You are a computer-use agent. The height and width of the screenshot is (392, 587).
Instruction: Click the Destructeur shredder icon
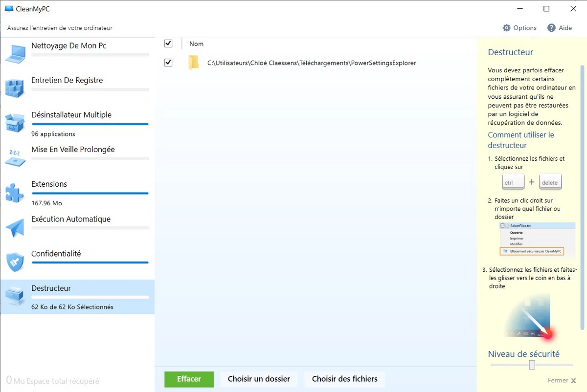(x=15, y=297)
